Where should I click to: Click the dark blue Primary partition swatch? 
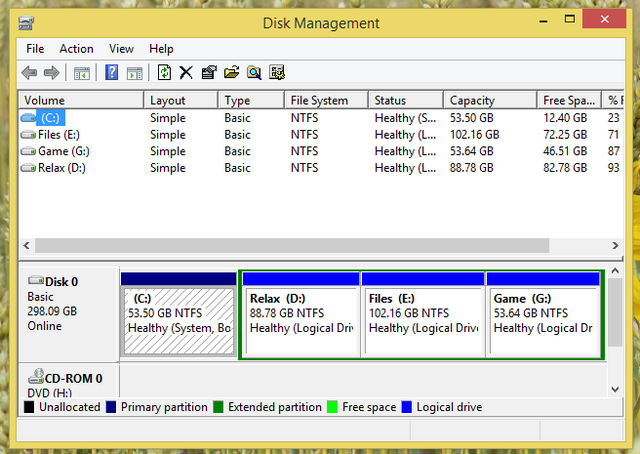pos(111,407)
